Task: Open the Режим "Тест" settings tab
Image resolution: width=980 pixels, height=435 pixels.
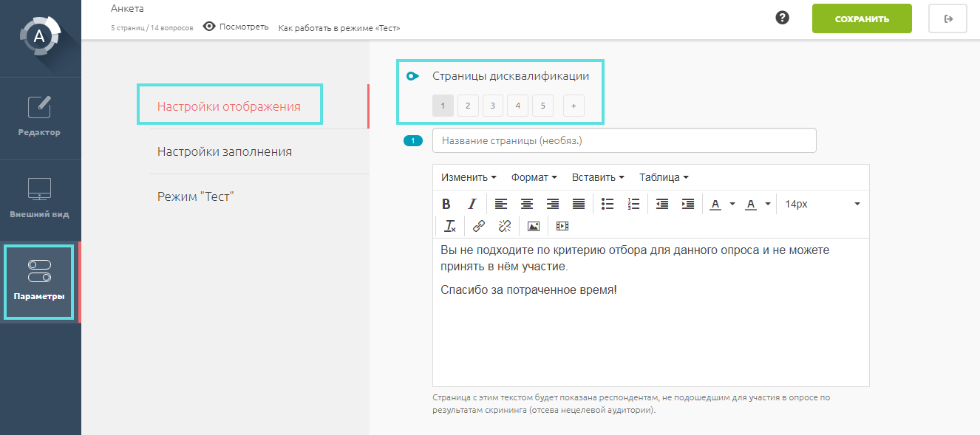Action: point(196,196)
